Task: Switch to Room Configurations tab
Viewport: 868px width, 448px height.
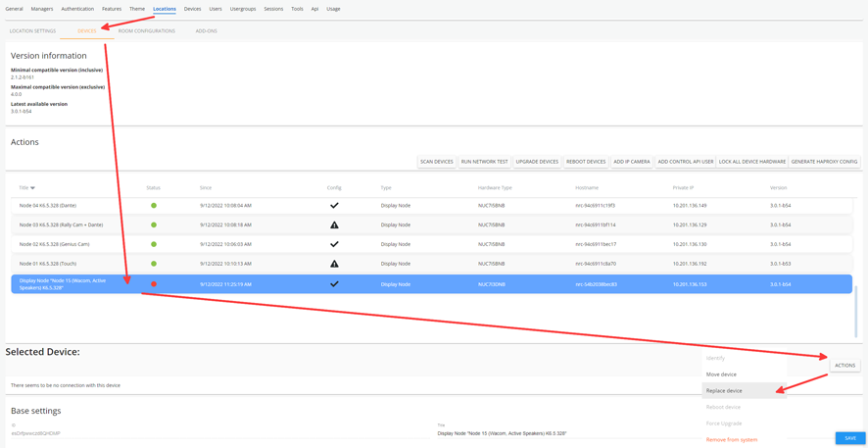Action: point(147,31)
